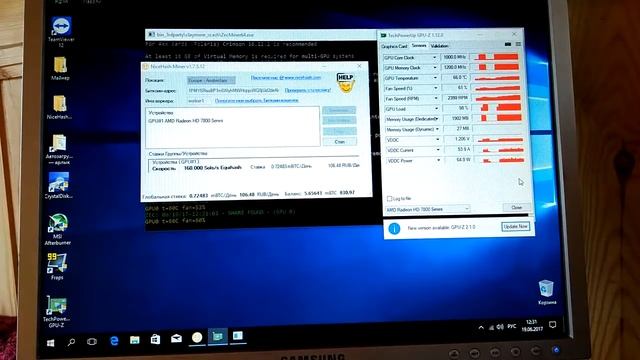640x360 pixels.
Task: Open the Mail app from the taskbar
Action: click(x=176, y=338)
